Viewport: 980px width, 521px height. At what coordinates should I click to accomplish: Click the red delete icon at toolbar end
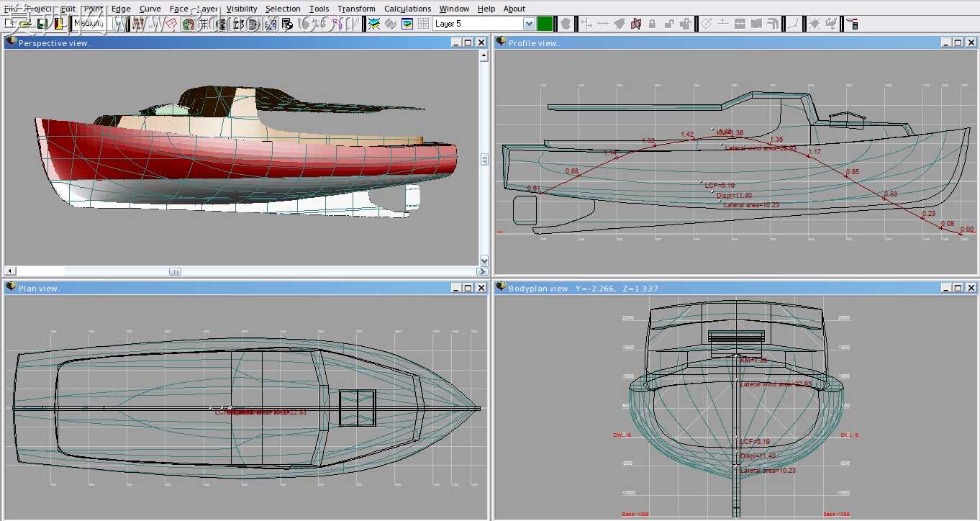point(853,24)
